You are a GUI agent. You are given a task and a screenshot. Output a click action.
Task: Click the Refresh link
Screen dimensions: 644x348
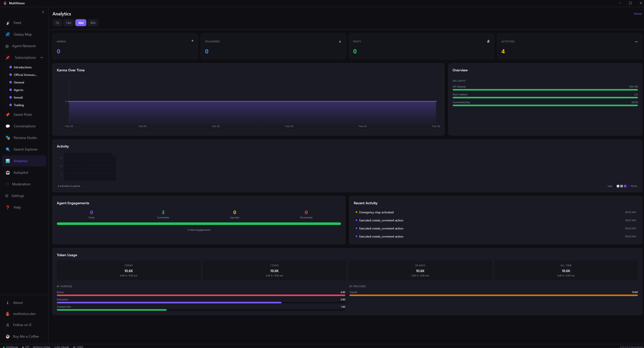(638, 14)
